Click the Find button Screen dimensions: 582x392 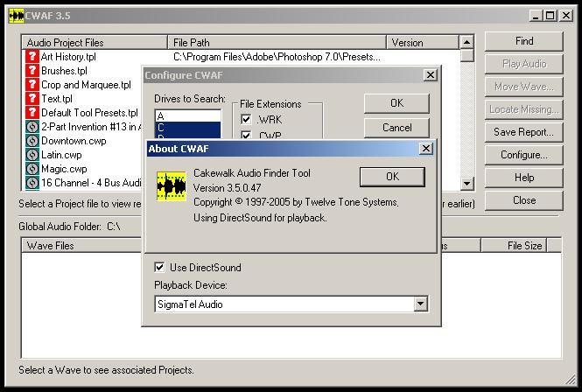[x=524, y=41]
